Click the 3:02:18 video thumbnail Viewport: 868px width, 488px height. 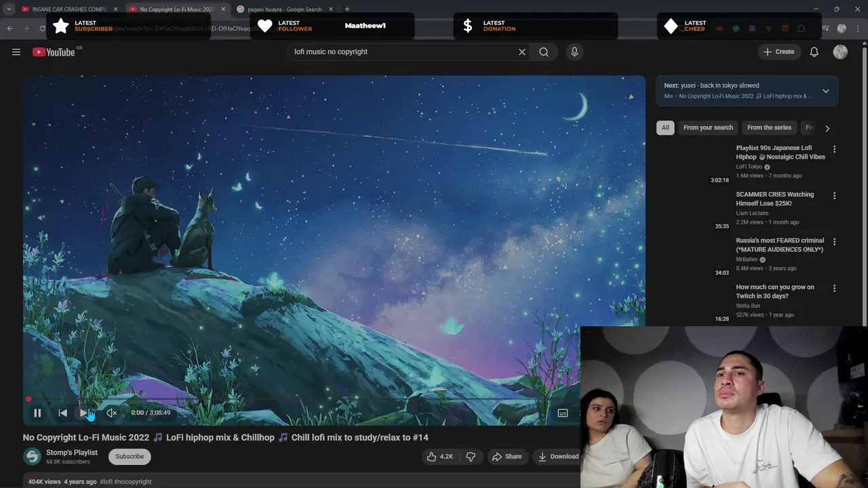(694, 165)
